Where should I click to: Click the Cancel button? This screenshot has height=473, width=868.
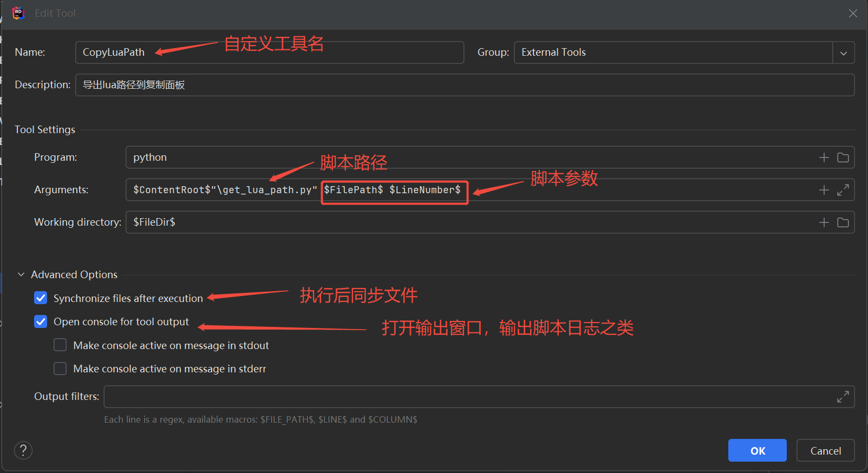click(x=825, y=450)
